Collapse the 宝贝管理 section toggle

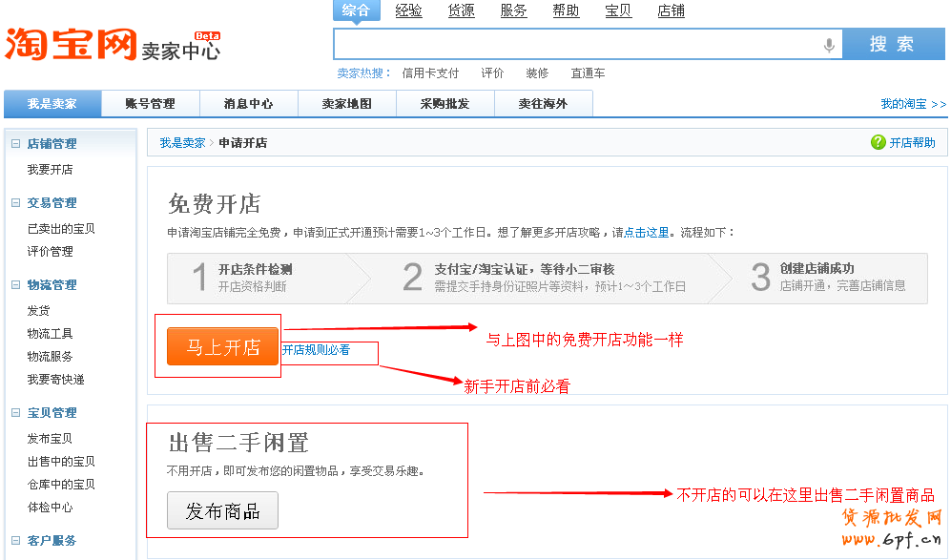point(15,413)
